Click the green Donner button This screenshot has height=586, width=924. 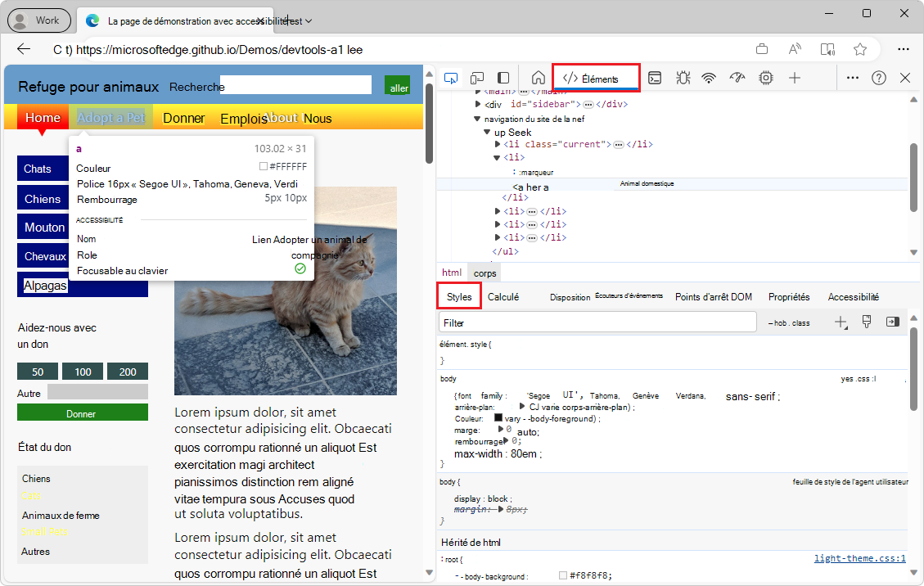[83, 412]
